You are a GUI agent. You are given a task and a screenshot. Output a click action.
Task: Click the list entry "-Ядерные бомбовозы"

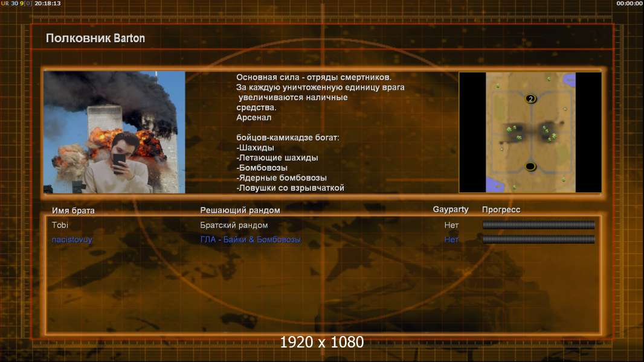pos(282,178)
